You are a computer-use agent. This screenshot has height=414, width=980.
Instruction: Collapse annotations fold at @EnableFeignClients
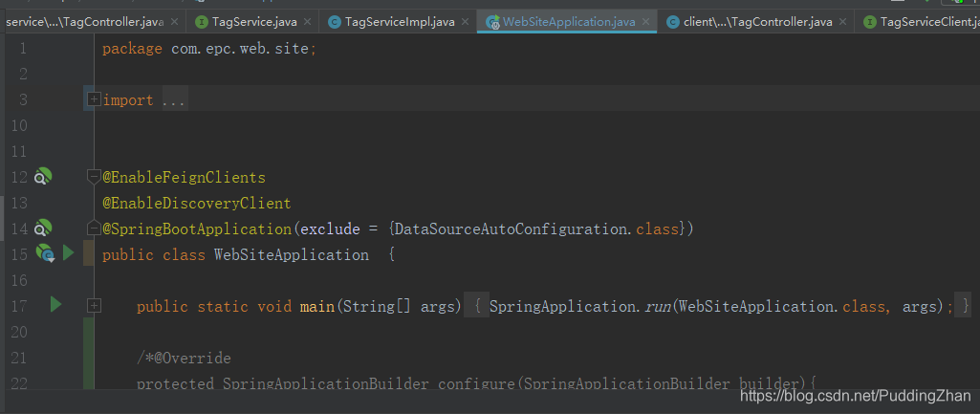pyautogui.click(x=94, y=177)
